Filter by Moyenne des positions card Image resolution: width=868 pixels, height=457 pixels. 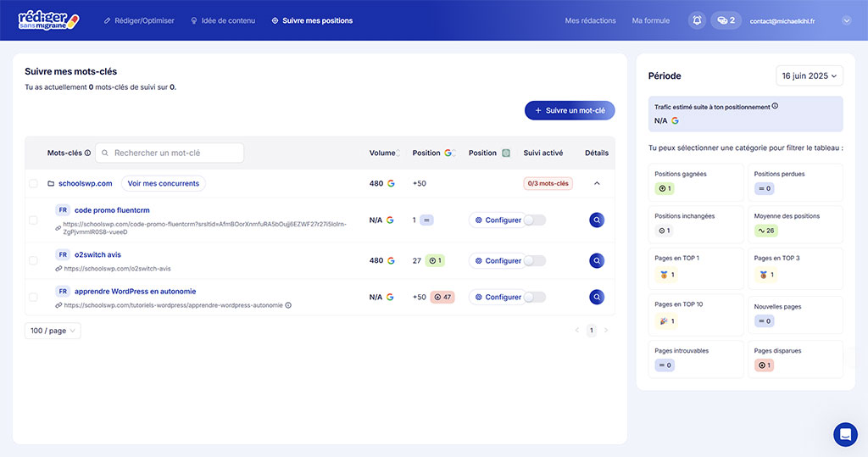tap(795, 225)
